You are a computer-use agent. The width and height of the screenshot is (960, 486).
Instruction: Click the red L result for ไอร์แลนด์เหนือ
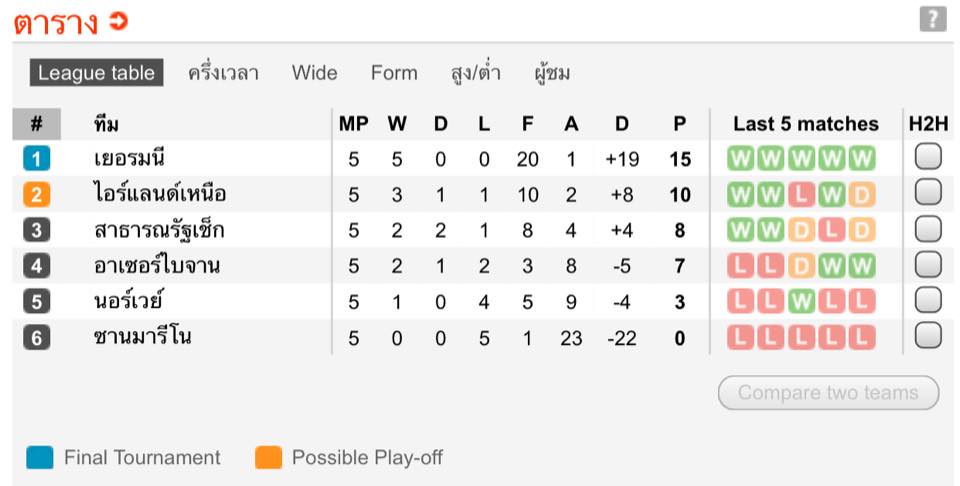(800, 194)
